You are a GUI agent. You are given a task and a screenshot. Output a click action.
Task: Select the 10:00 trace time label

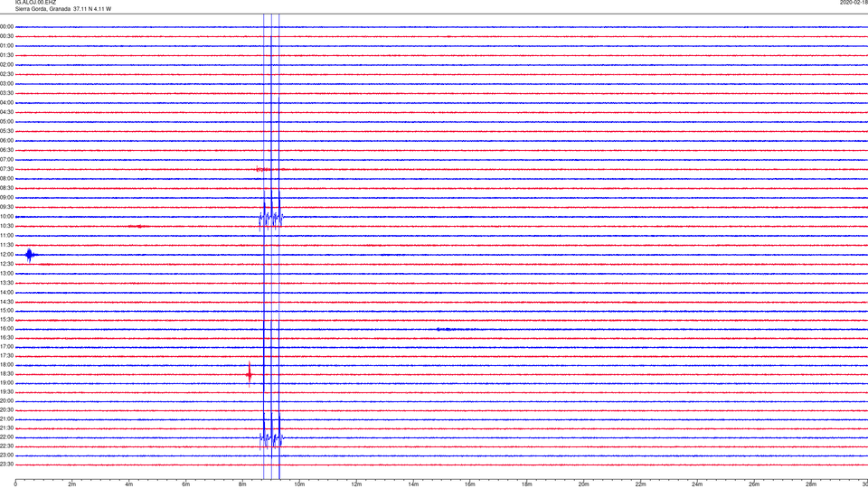pyautogui.click(x=6, y=216)
